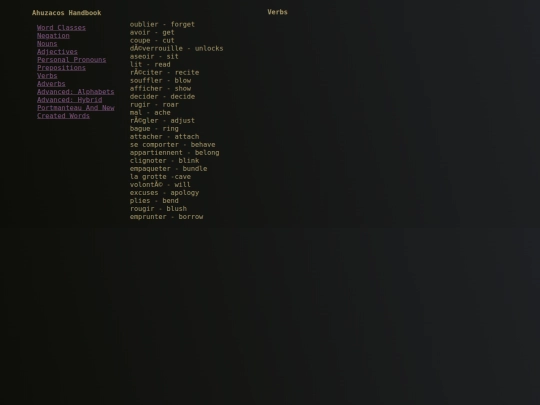
Task: Open the Personal Pronouns link
Action: [x=72, y=60]
